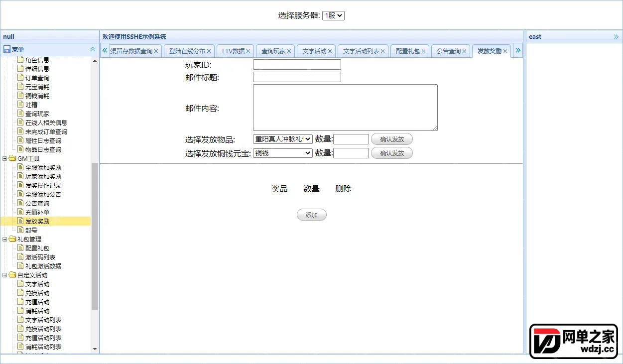Click the 邮件内容 text area
Image resolution: width=623 pixels, height=364 pixels.
pos(345,108)
